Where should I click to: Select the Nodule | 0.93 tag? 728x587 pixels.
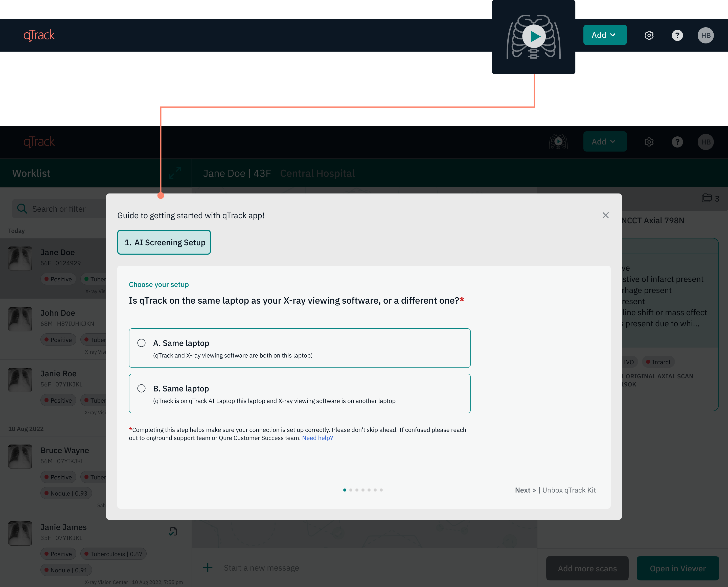pos(66,493)
